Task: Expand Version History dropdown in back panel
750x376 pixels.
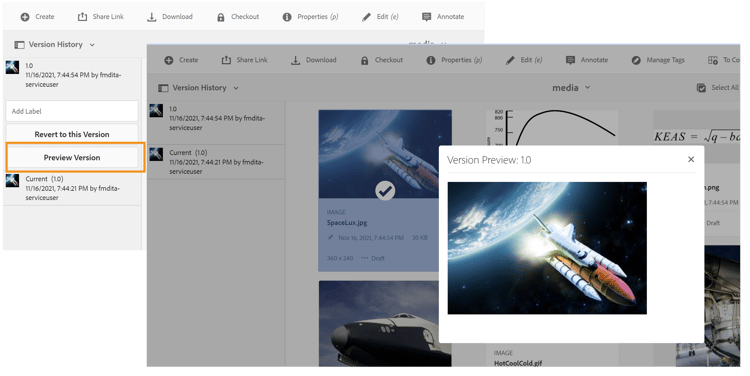Action: (x=92, y=44)
